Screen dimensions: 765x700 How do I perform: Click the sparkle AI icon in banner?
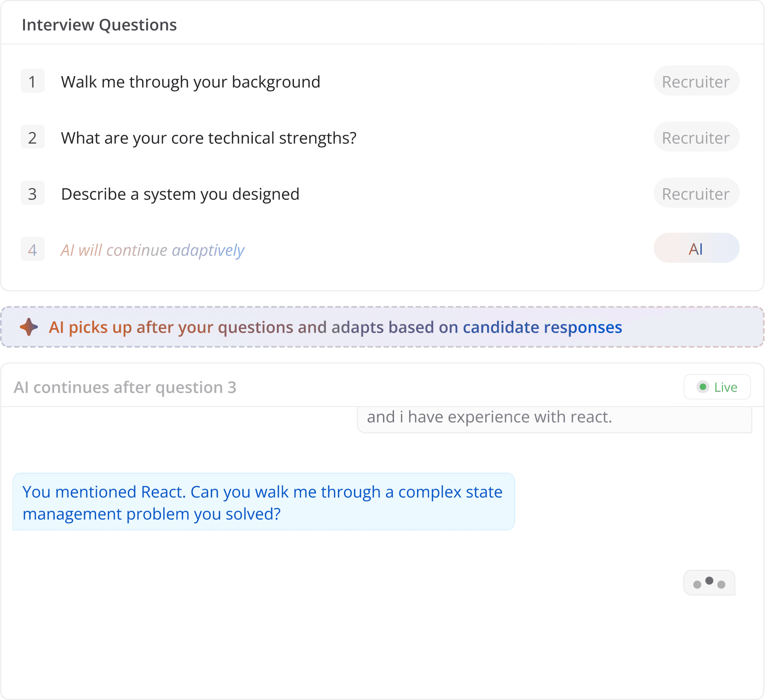[29, 327]
